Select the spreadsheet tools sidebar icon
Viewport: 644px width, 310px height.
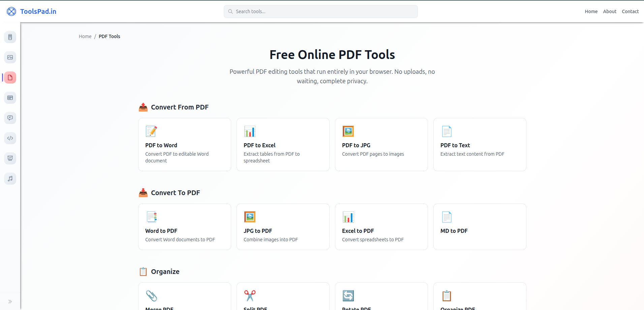(x=10, y=98)
